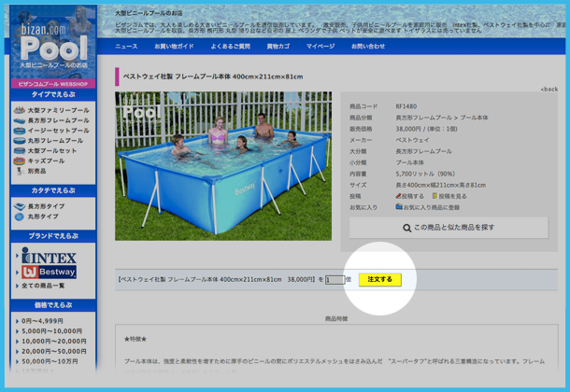This screenshot has width=570, height=392.
Task: Open the 買物カゴ shopping cart
Action: pos(278,46)
